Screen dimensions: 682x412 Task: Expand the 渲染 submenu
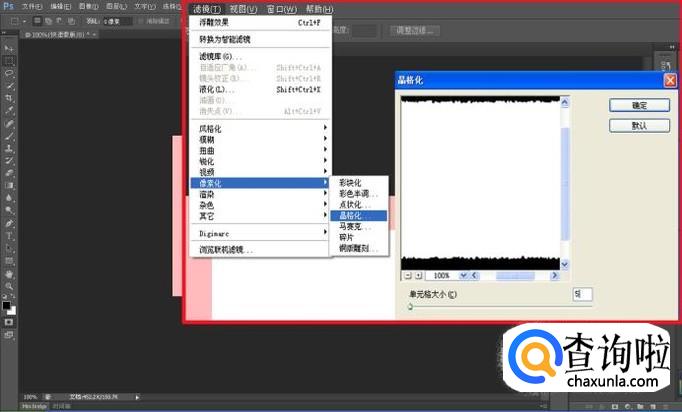(x=260, y=194)
